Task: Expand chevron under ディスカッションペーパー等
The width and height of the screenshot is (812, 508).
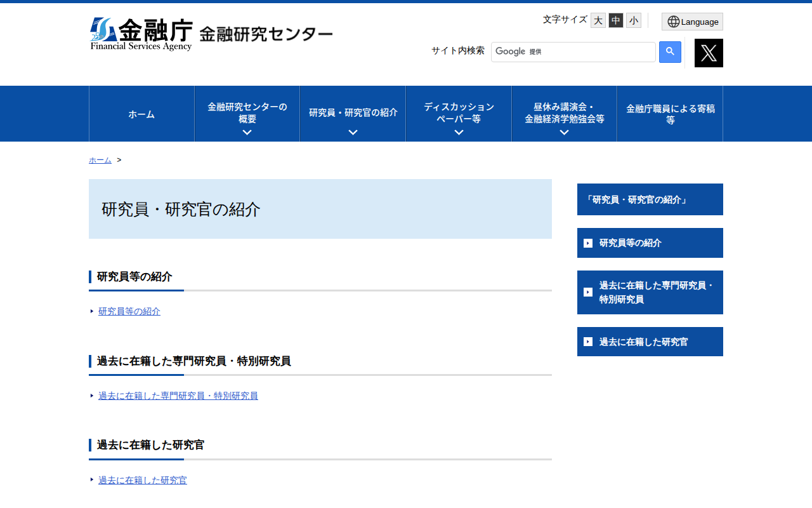Action: click(x=459, y=132)
